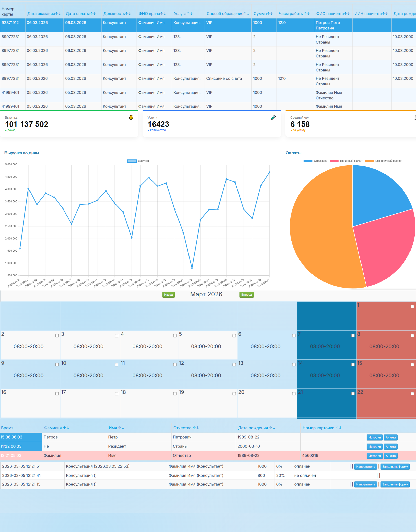Sort by the ФИО пациента column arrows

[347, 14]
